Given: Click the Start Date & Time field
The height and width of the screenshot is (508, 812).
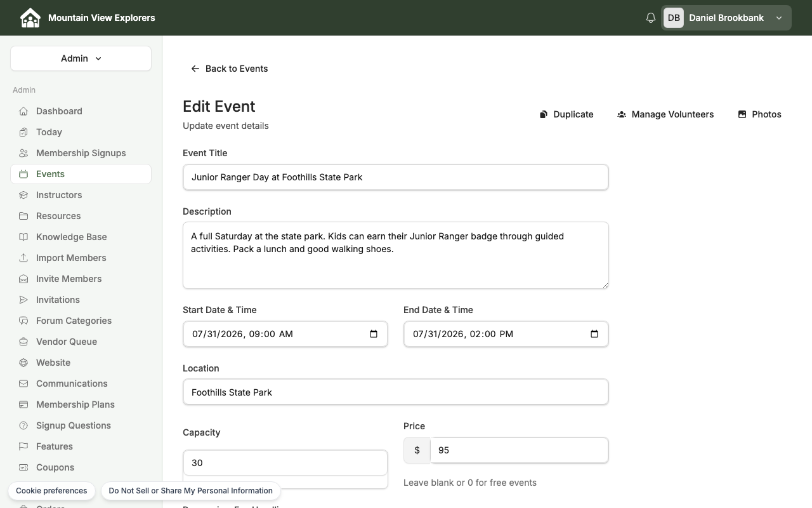Looking at the screenshot, I should click(285, 334).
